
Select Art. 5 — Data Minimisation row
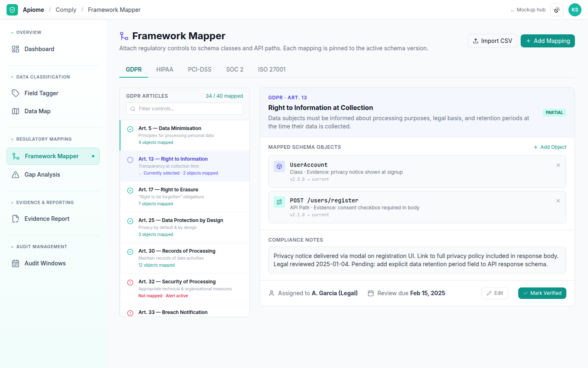(x=185, y=135)
